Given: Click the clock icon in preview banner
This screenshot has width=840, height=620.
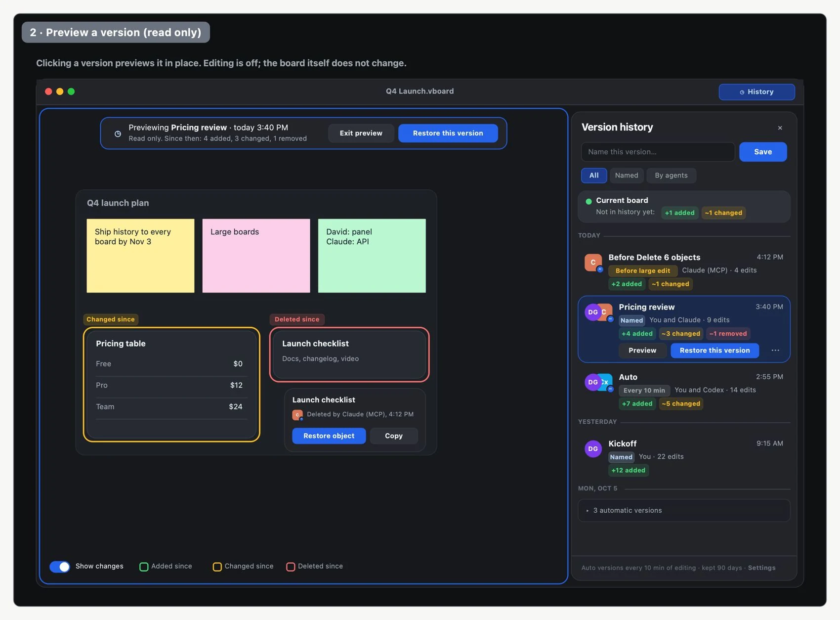Looking at the screenshot, I should [118, 133].
